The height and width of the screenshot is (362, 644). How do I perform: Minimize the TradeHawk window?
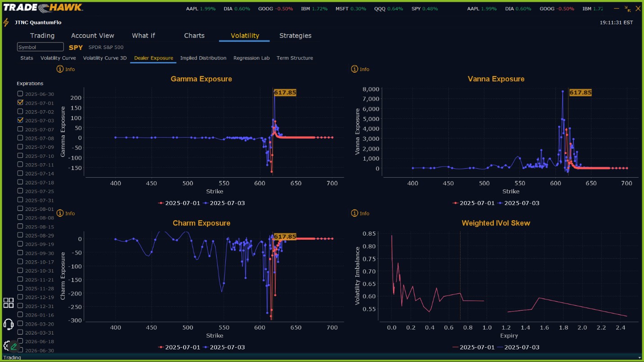coord(616,8)
